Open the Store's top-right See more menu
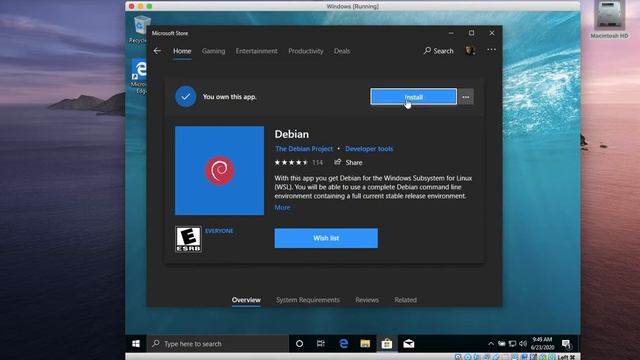The width and height of the screenshot is (640, 360). pyautogui.click(x=491, y=50)
